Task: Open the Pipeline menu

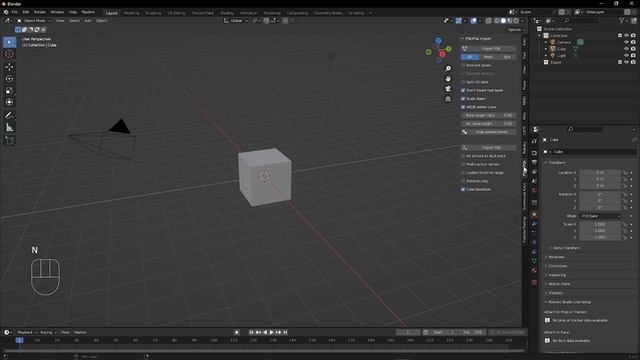Action: pos(88,12)
